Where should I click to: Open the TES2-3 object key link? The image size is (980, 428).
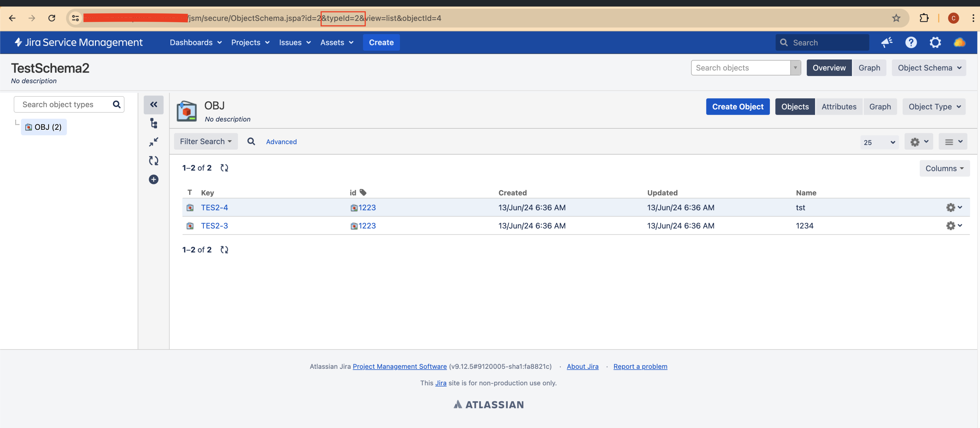click(x=214, y=225)
